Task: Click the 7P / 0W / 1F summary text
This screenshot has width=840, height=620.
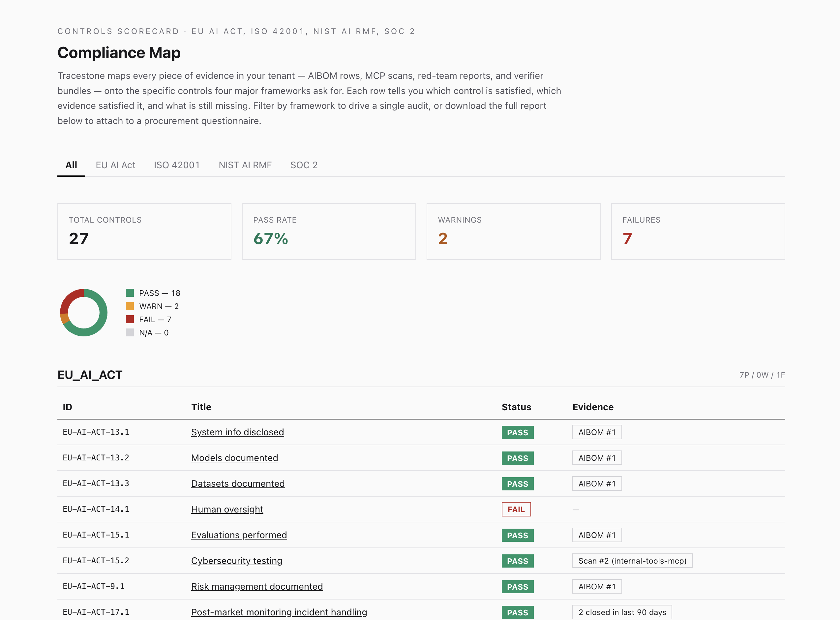Action: click(x=762, y=375)
